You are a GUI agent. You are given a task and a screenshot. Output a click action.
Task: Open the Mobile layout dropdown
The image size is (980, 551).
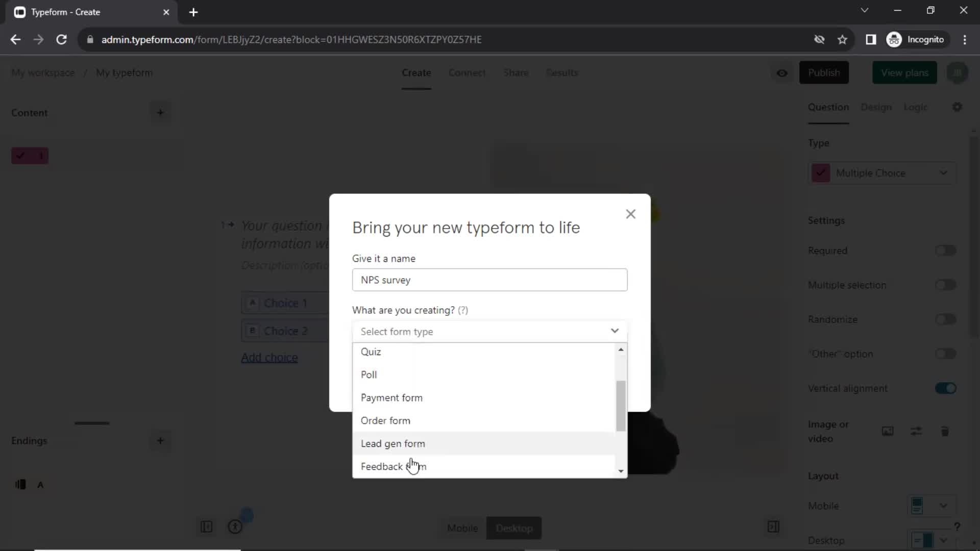pos(932,506)
